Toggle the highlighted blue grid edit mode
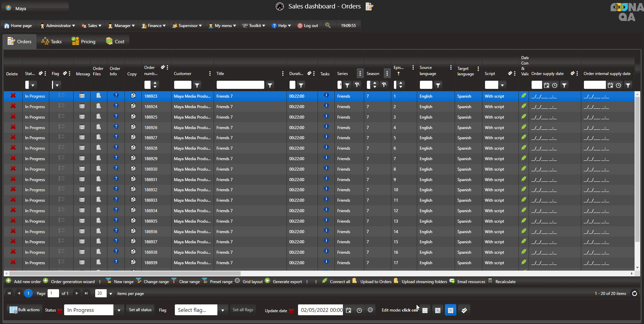The height and width of the screenshot is (324, 644). click(x=450, y=310)
